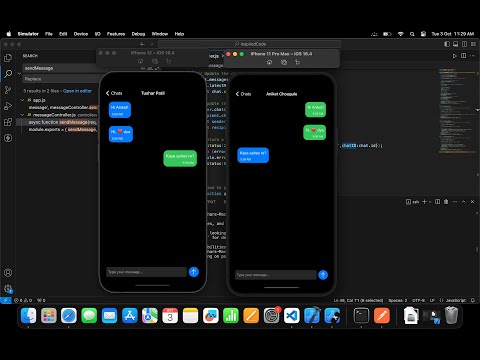Open Visual Studio Code from the Dock
Image resolution: width=480 pixels, height=360 pixels.
292,315
